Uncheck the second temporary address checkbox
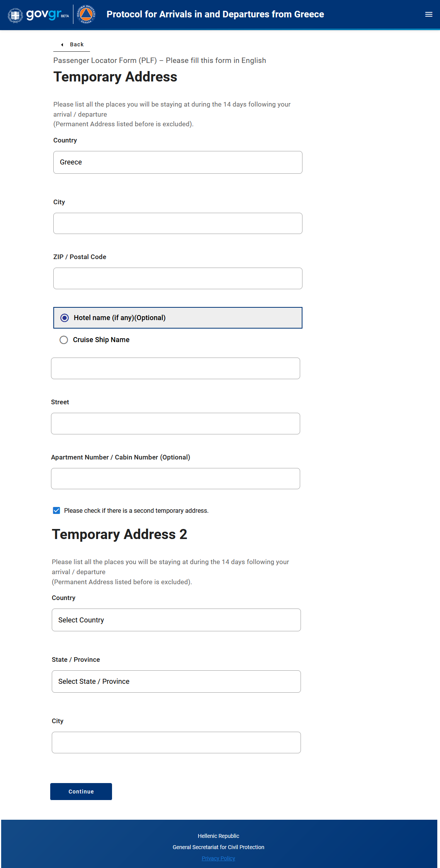The height and width of the screenshot is (868, 440). (x=56, y=510)
